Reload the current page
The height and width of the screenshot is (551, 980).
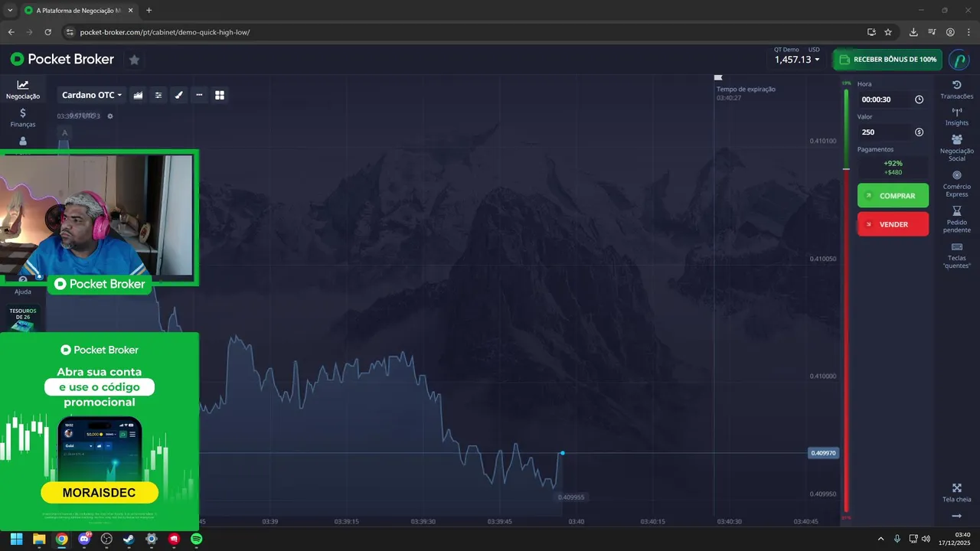point(47,32)
